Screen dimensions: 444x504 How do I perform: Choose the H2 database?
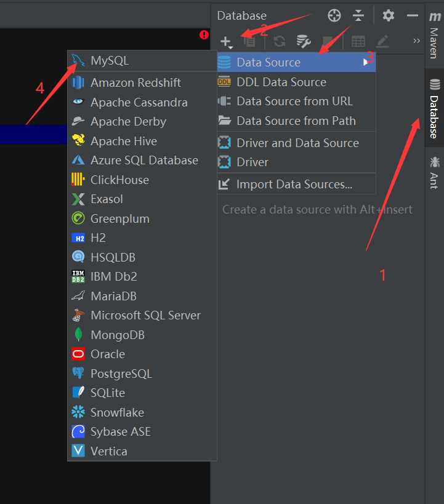[142, 238]
